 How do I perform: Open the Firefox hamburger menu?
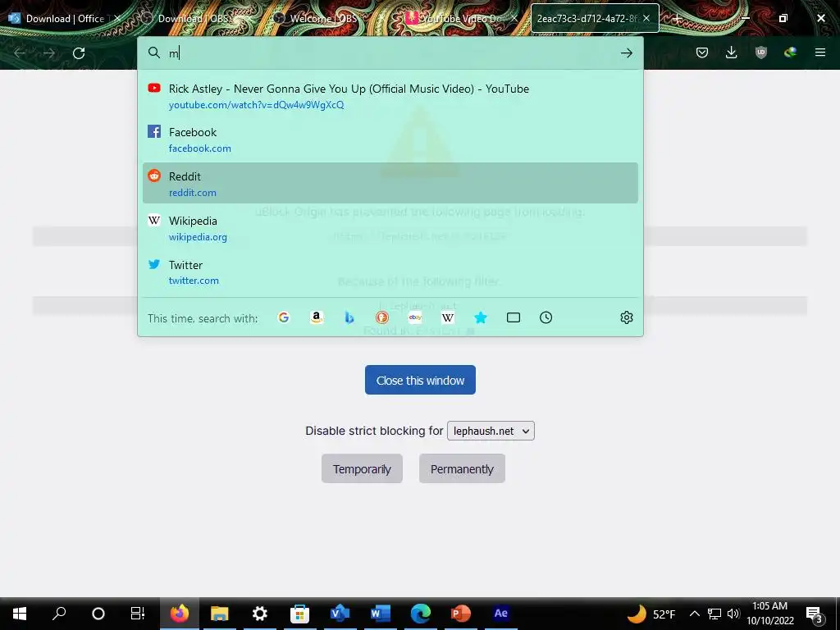point(820,52)
